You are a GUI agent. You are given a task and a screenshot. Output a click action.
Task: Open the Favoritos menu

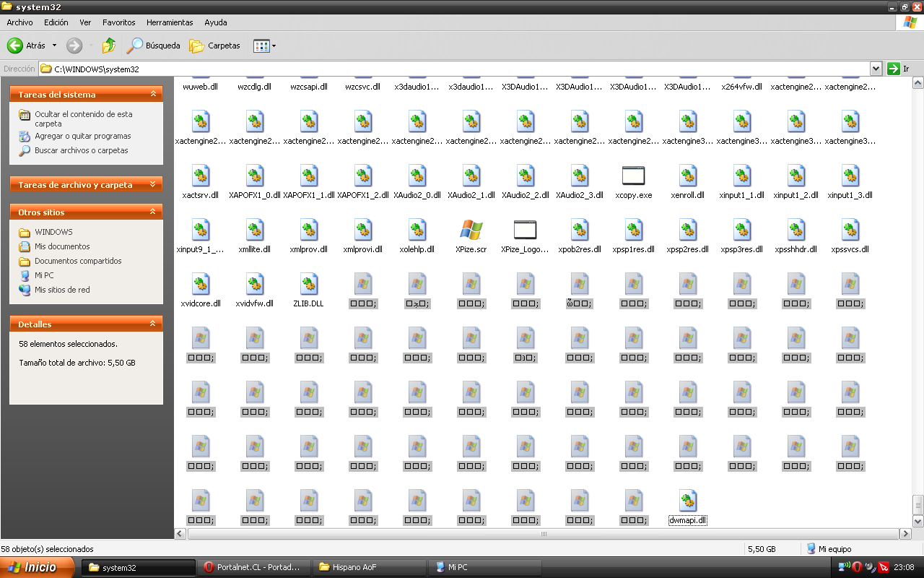pos(118,22)
